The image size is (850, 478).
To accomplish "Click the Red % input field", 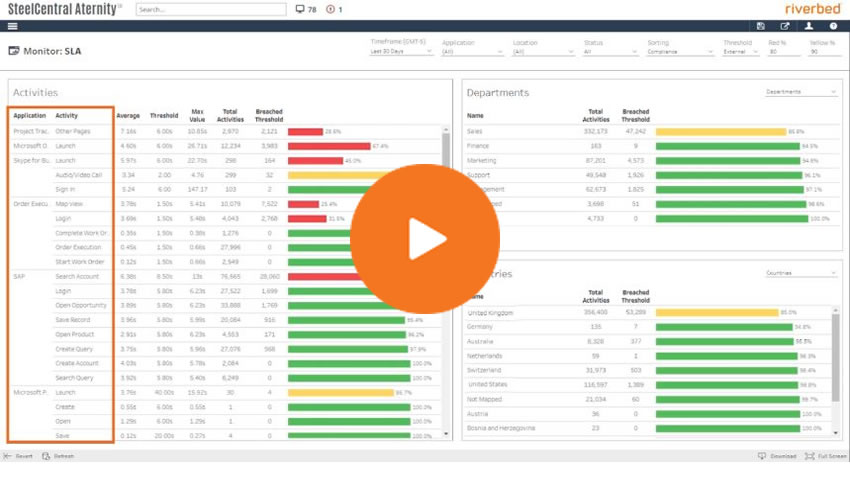I will pos(784,51).
